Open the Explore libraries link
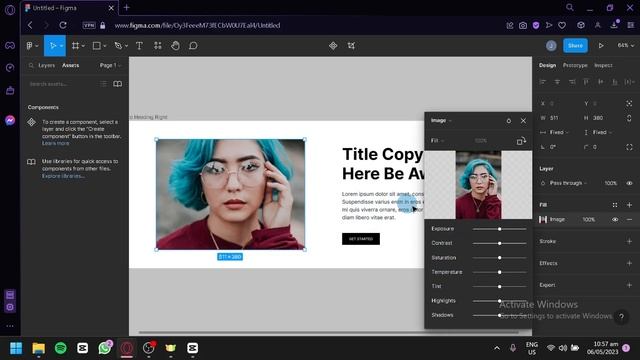640x360 pixels. (x=63, y=176)
